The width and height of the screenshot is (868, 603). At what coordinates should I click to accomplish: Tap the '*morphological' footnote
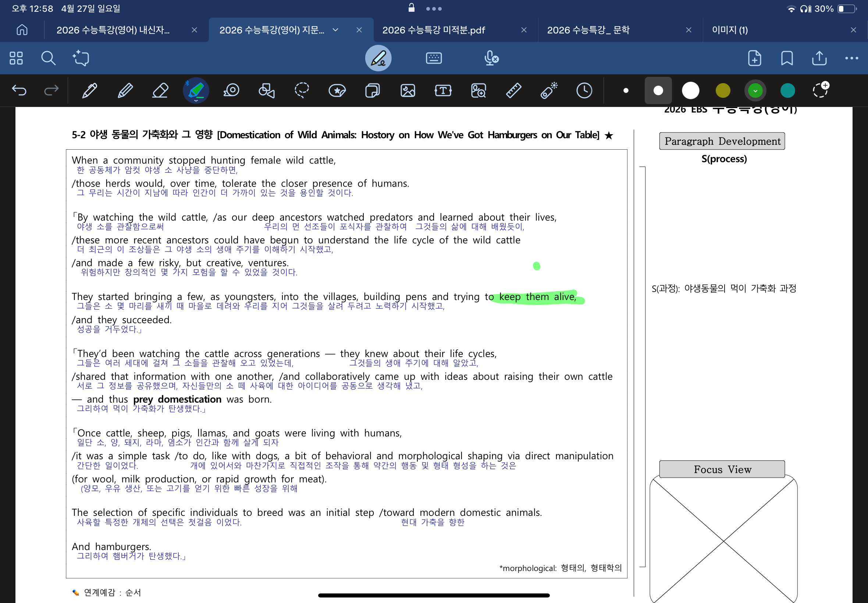coord(561,568)
